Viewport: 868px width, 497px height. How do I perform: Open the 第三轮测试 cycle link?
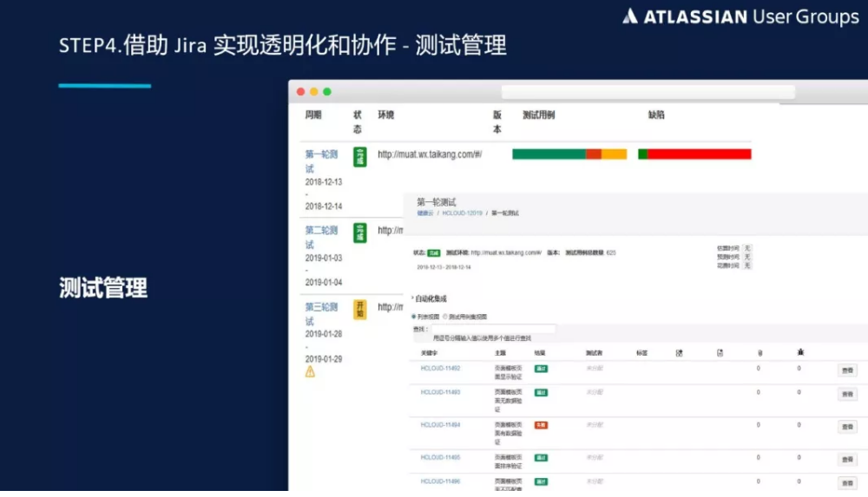pyautogui.click(x=321, y=314)
